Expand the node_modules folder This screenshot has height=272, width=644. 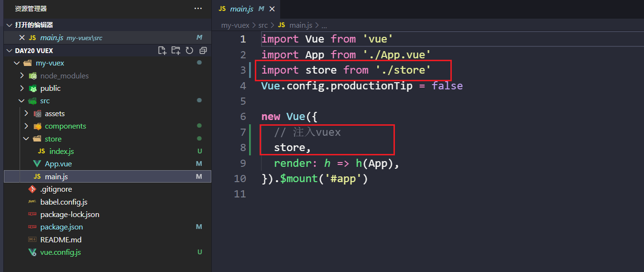click(22, 76)
